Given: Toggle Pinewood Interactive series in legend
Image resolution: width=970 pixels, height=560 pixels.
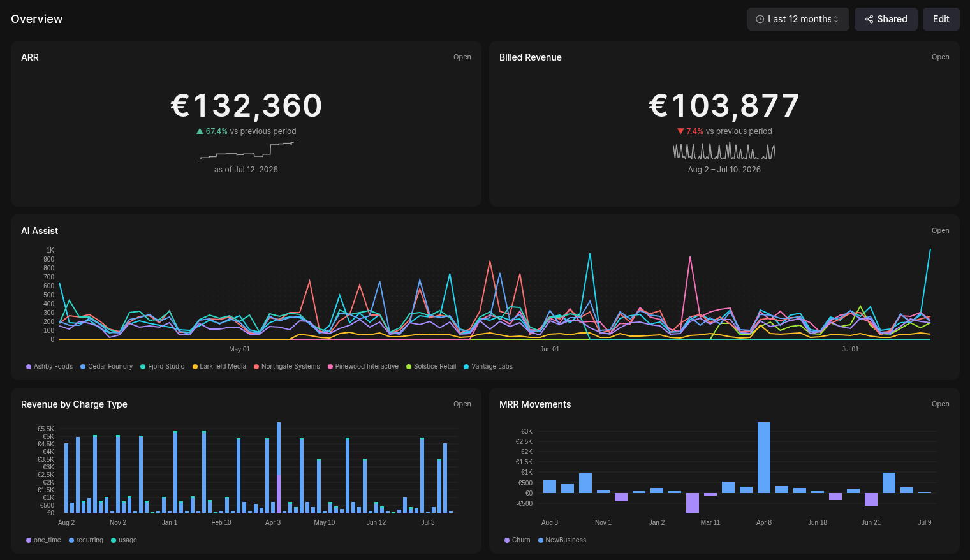Looking at the screenshot, I should pos(364,367).
